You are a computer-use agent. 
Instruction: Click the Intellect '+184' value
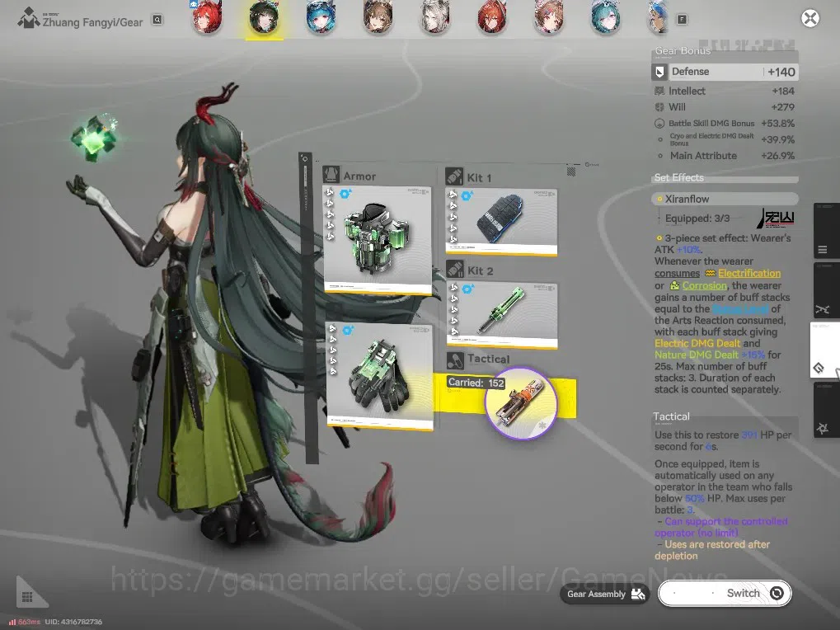point(783,91)
